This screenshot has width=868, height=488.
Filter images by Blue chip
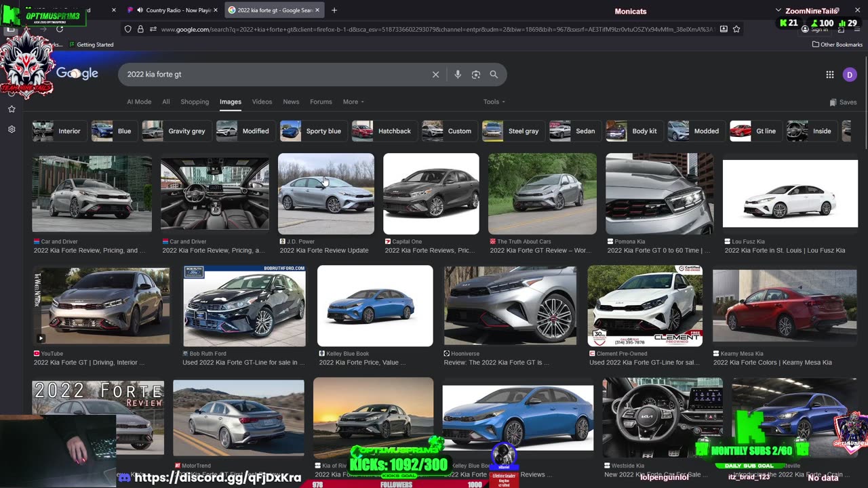coord(115,131)
